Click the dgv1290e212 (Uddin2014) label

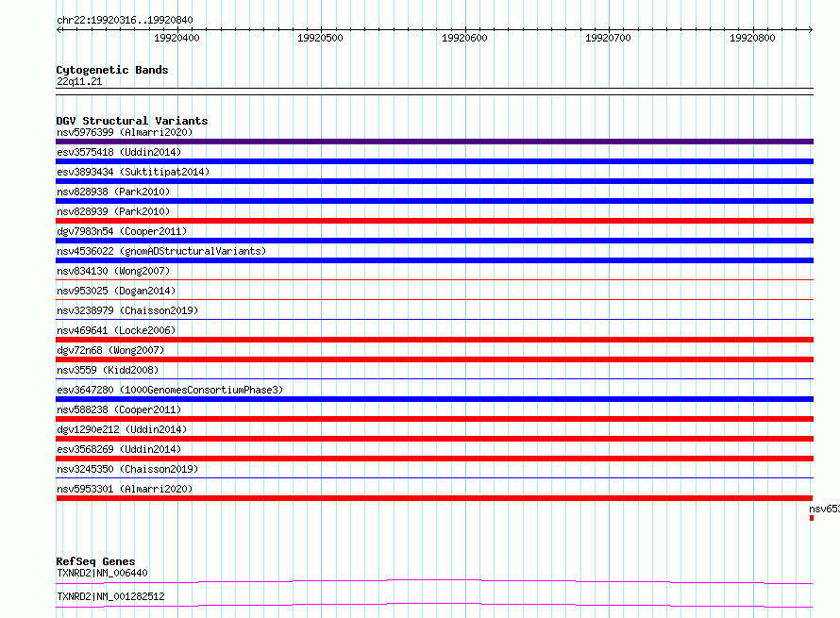[122, 429]
